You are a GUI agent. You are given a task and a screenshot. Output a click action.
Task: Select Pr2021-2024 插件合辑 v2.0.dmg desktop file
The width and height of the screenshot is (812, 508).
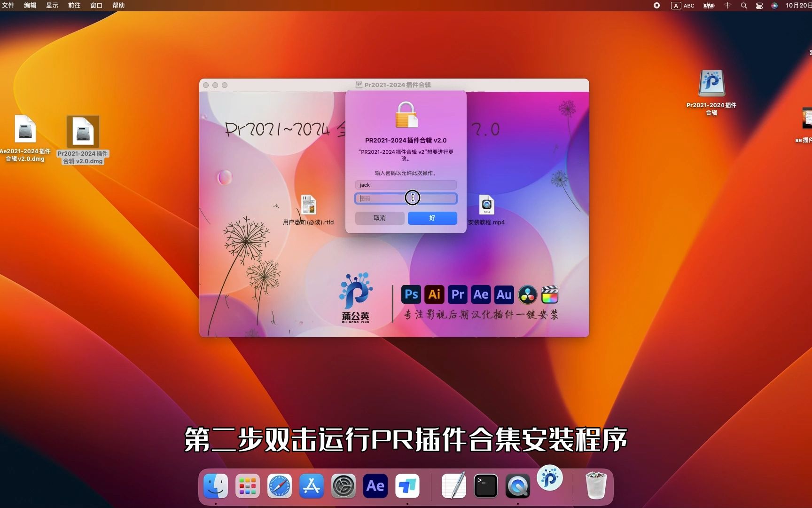click(83, 140)
